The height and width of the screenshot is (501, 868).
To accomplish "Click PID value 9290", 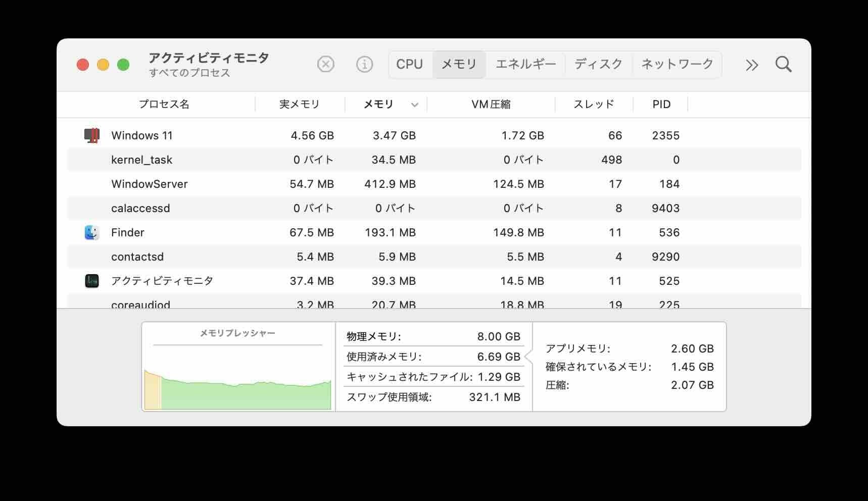I will pos(665,257).
